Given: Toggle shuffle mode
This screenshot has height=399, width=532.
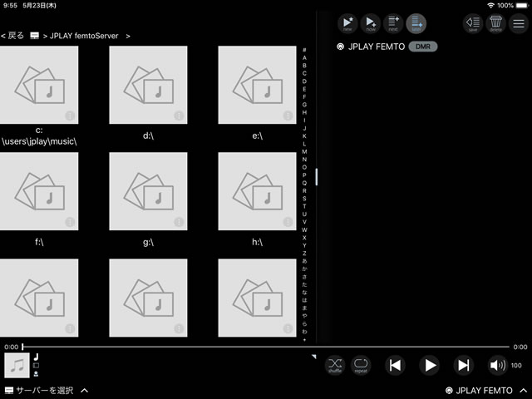Looking at the screenshot, I should tap(334, 365).
